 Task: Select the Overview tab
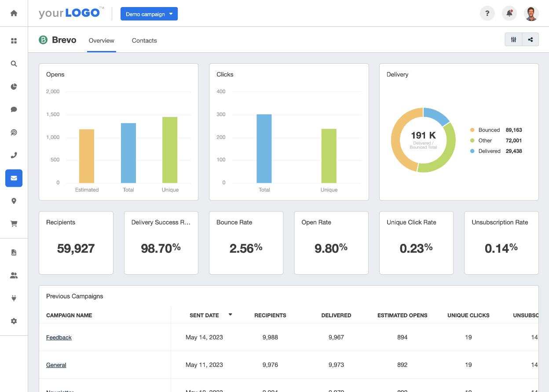[101, 40]
